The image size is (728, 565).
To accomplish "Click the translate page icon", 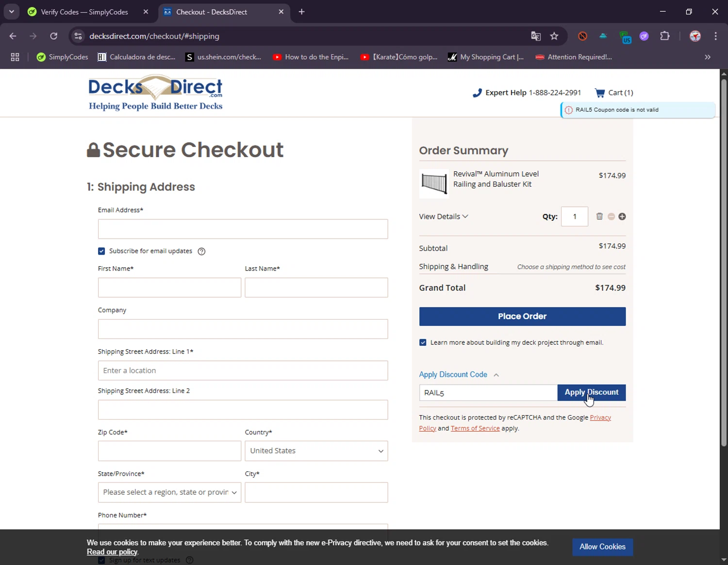I will [x=536, y=36].
